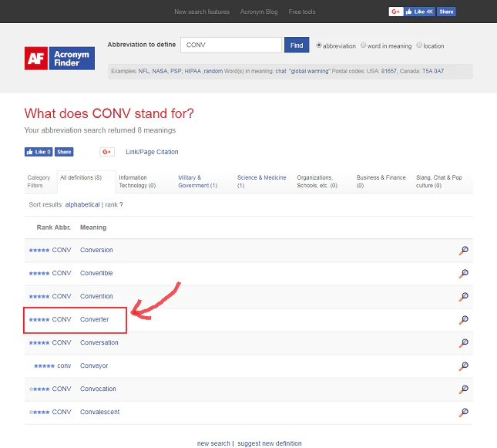The image size is (497, 448).
Task: Sort results by alphabetical
Action: coord(82,204)
